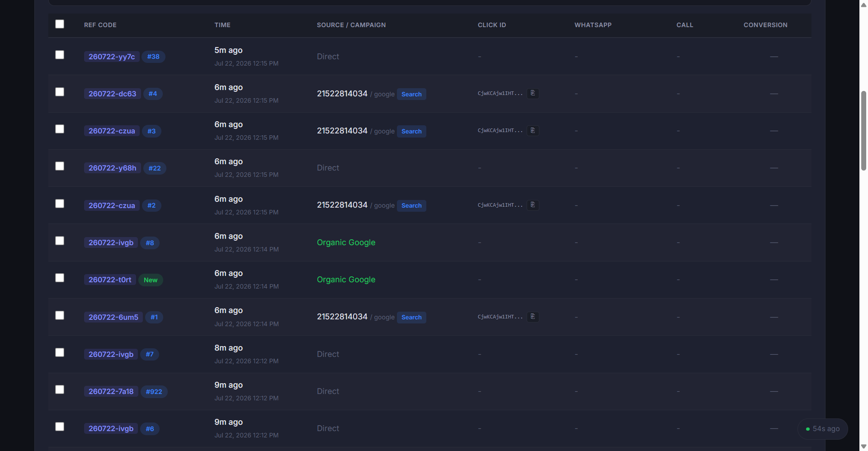Click campaign 21522814034 in 260722-dc63 row
The height and width of the screenshot is (451, 868).
click(342, 94)
